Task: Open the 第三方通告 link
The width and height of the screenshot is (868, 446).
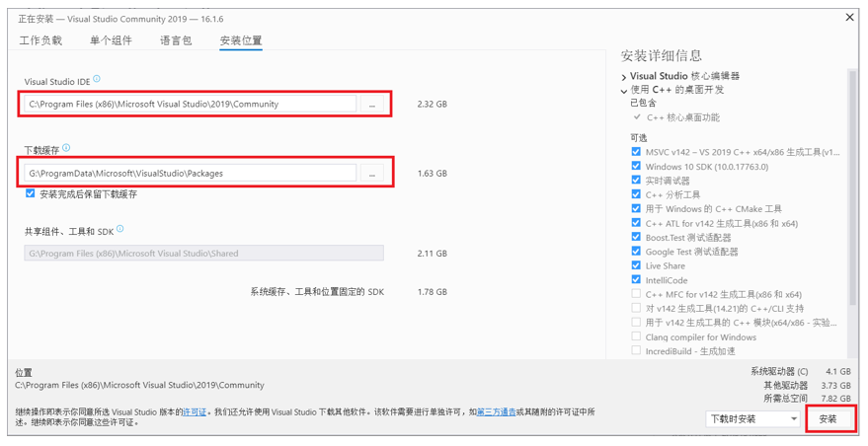Action: 497,412
